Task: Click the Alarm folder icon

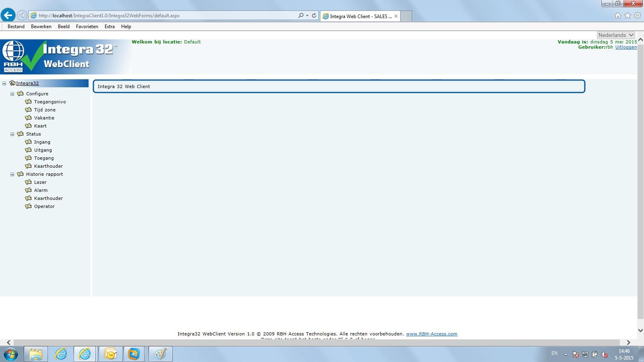Action: 28,190
